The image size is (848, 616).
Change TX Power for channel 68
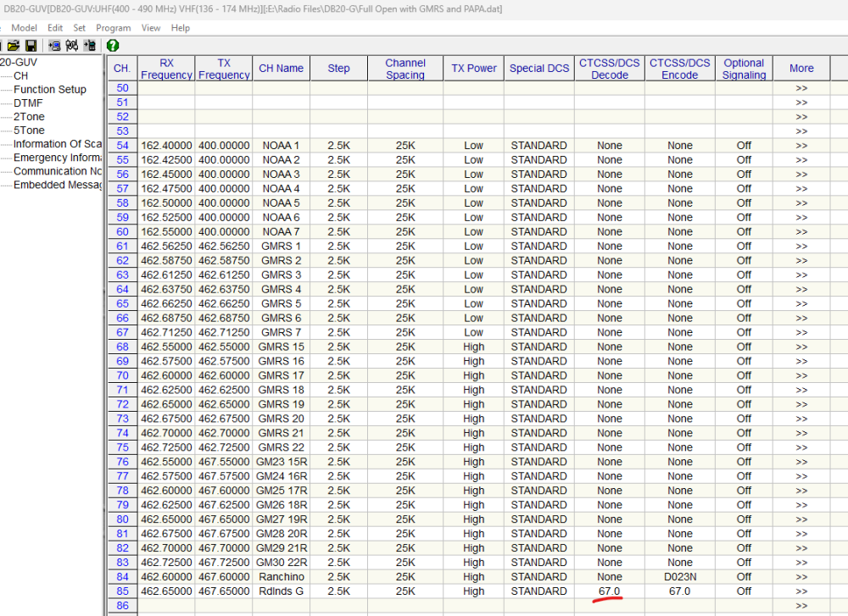pyautogui.click(x=473, y=347)
